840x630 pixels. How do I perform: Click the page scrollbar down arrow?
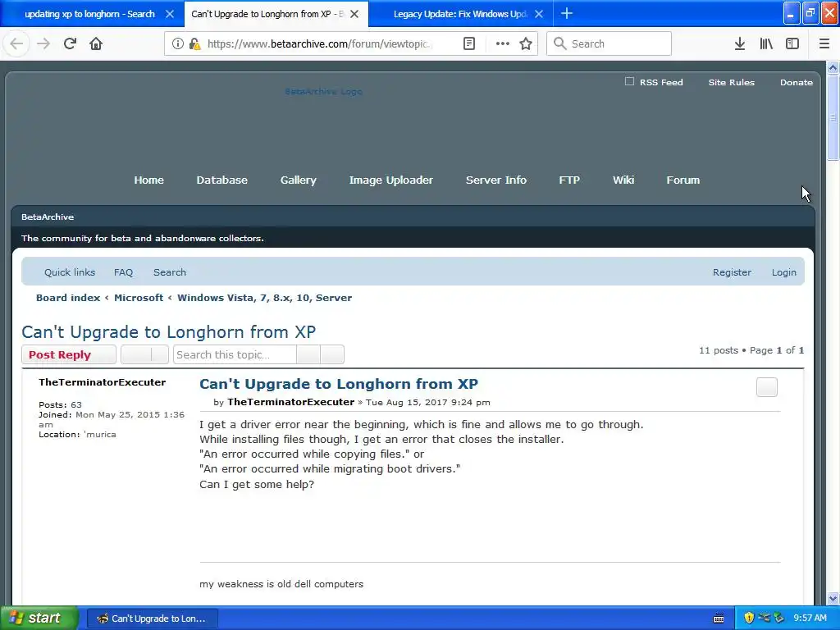point(833,598)
